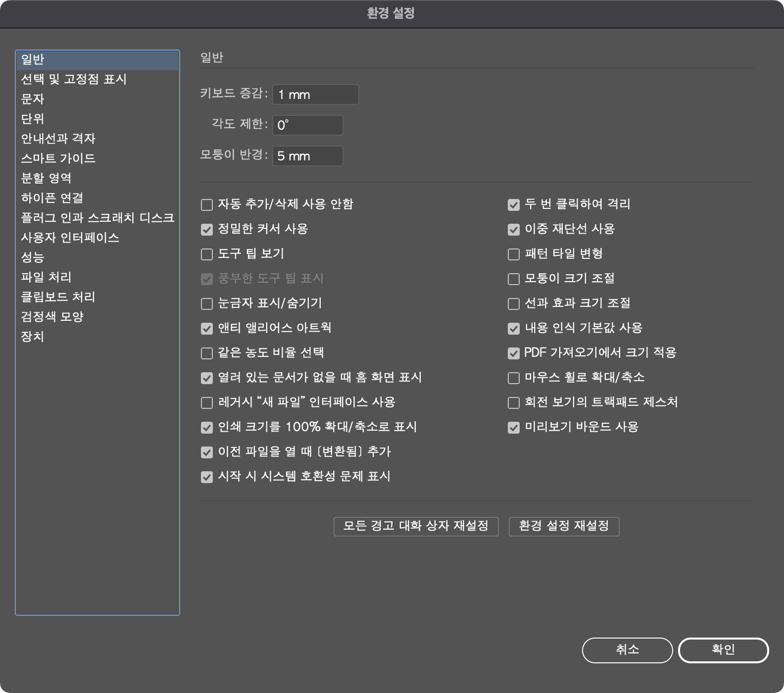
Task: Select 장치 category
Action: (98, 337)
